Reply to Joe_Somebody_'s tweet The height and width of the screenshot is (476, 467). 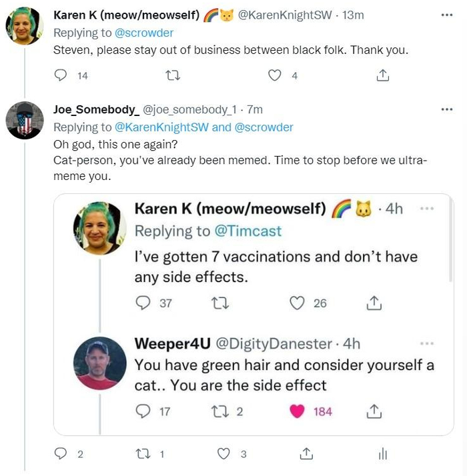[x=61, y=454]
